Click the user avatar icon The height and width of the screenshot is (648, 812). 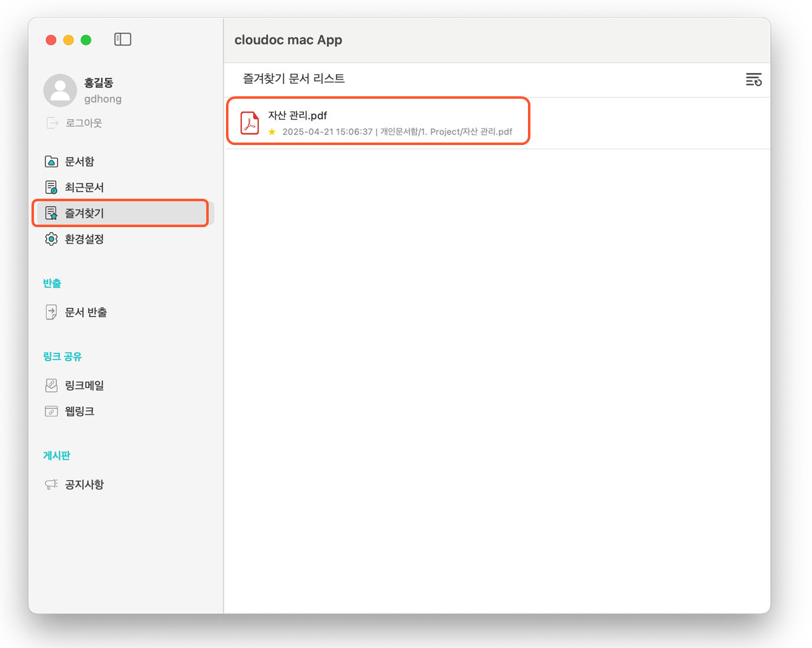pos(60,90)
